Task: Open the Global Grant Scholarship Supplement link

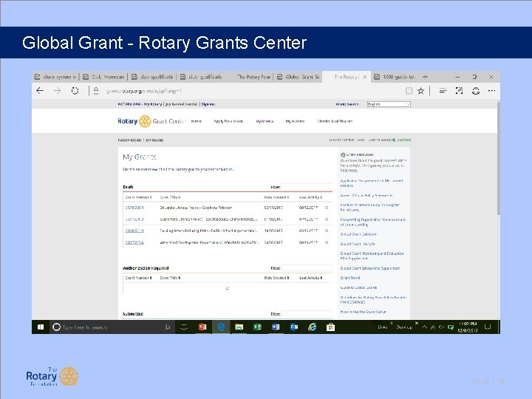Action: (370, 268)
